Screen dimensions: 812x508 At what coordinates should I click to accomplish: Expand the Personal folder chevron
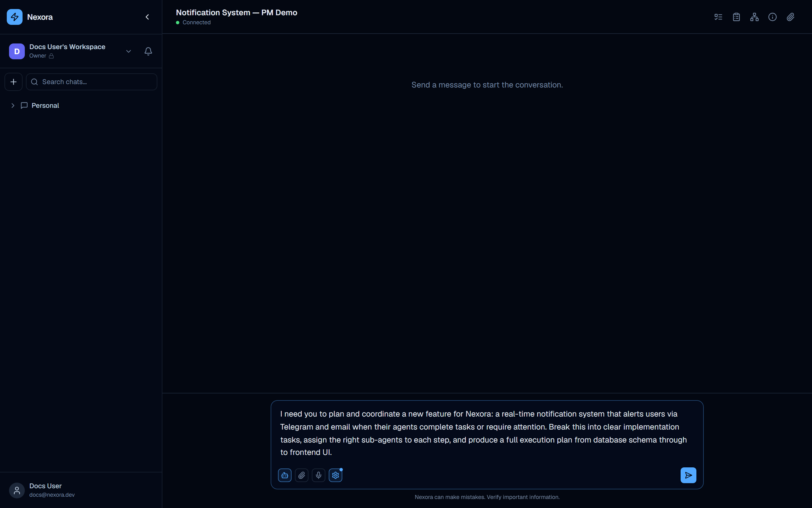click(x=13, y=106)
